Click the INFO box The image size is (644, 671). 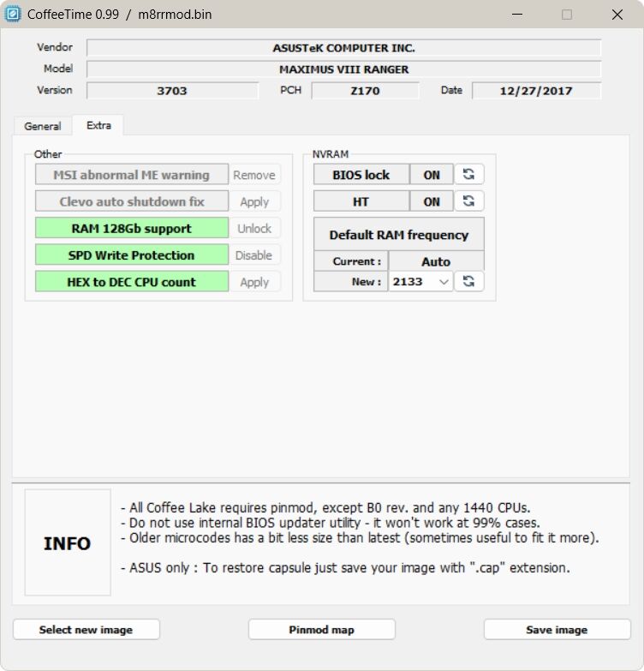coord(68,542)
